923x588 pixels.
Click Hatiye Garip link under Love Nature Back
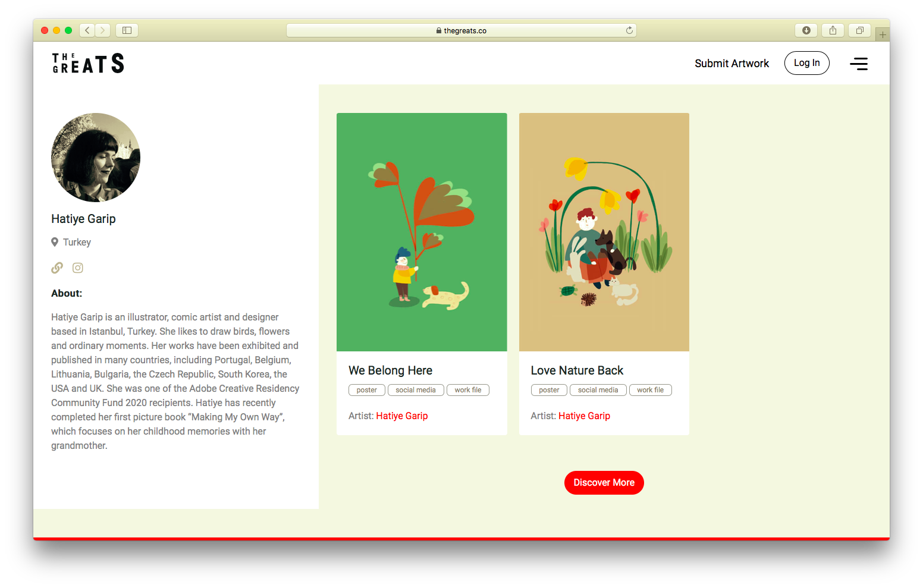tap(584, 416)
